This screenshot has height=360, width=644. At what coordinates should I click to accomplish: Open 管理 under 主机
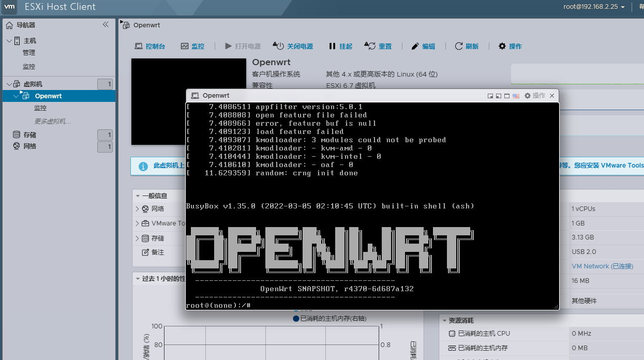29,53
